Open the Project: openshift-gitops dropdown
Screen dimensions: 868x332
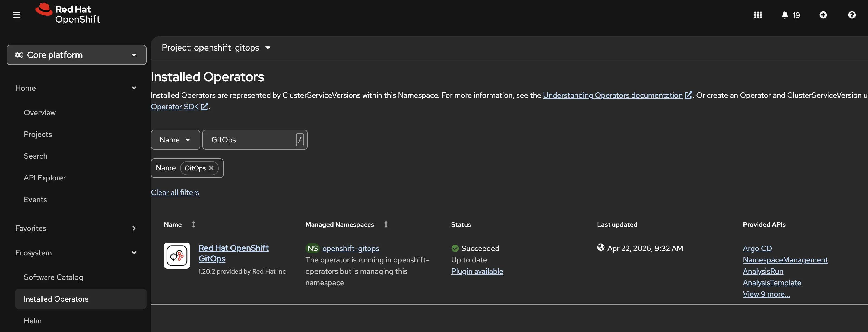[x=216, y=48]
